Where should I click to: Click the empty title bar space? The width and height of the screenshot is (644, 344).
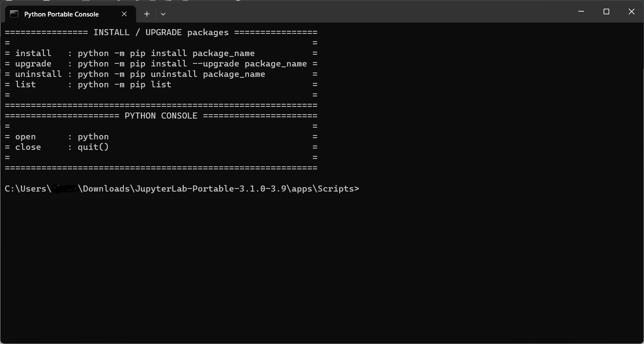point(348,12)
